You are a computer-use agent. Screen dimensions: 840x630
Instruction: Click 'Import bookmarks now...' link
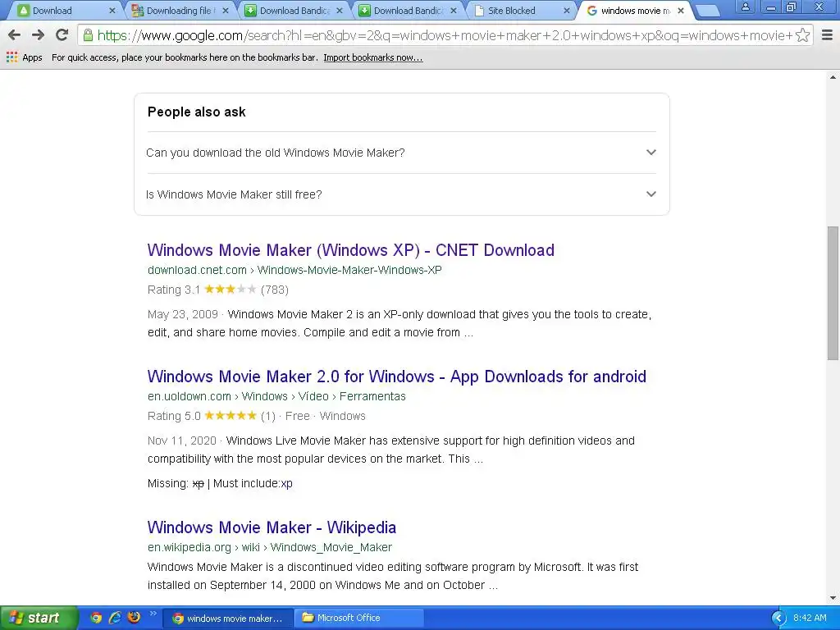pos(373,58)
